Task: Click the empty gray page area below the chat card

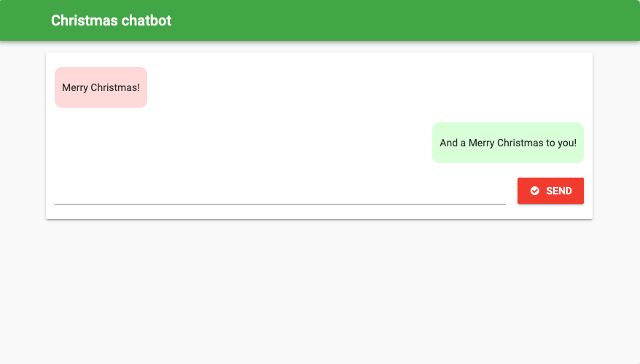Action: point(319,291)
